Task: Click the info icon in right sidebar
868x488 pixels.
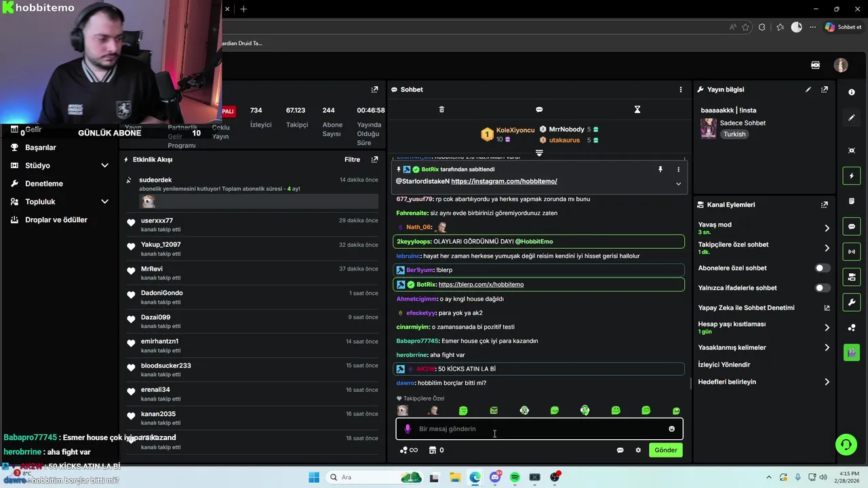Action: tap(852, 92)
